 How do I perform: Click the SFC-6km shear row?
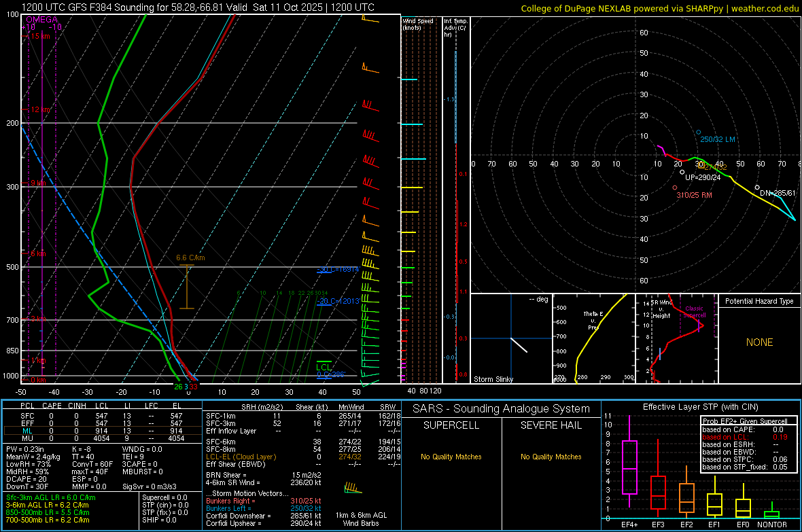tap(303, 442)
